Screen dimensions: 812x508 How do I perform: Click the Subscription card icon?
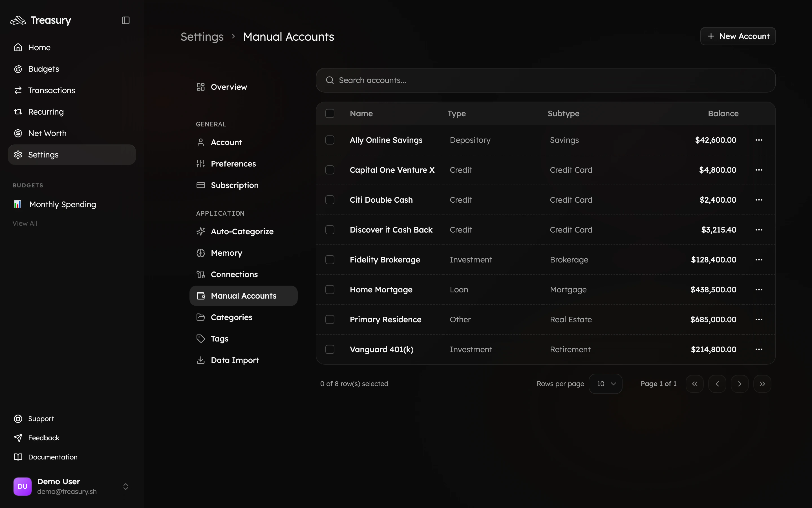[201, 185]
